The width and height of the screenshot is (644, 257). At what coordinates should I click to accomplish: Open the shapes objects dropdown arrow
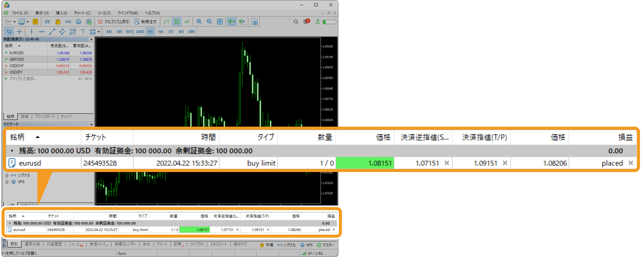[x=99, y=32]
